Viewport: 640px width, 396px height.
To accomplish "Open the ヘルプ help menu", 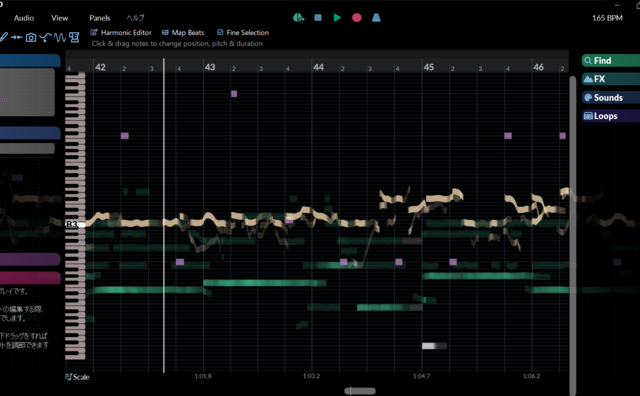I will 135,18.
